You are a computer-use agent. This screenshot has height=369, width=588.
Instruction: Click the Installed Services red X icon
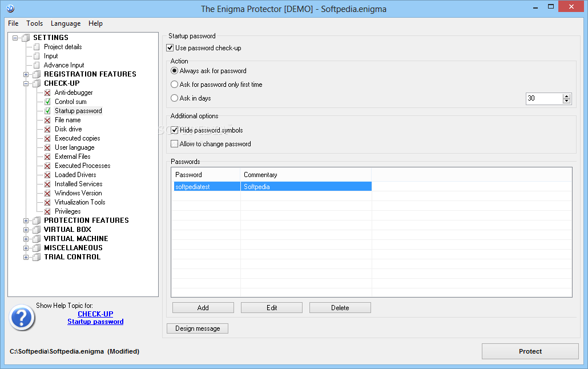47,184
